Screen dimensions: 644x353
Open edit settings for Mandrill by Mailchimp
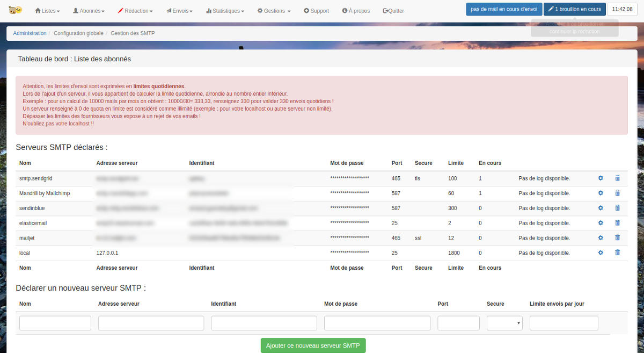601,193
